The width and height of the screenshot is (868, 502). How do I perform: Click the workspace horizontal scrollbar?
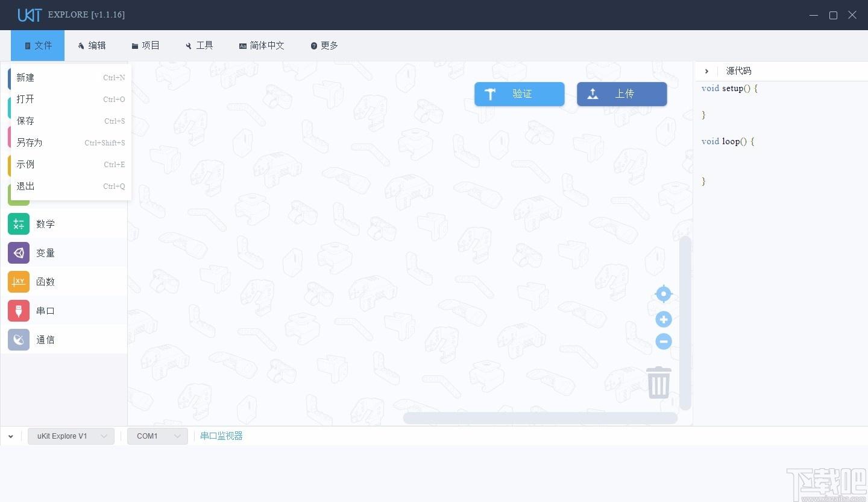point(540,418)
